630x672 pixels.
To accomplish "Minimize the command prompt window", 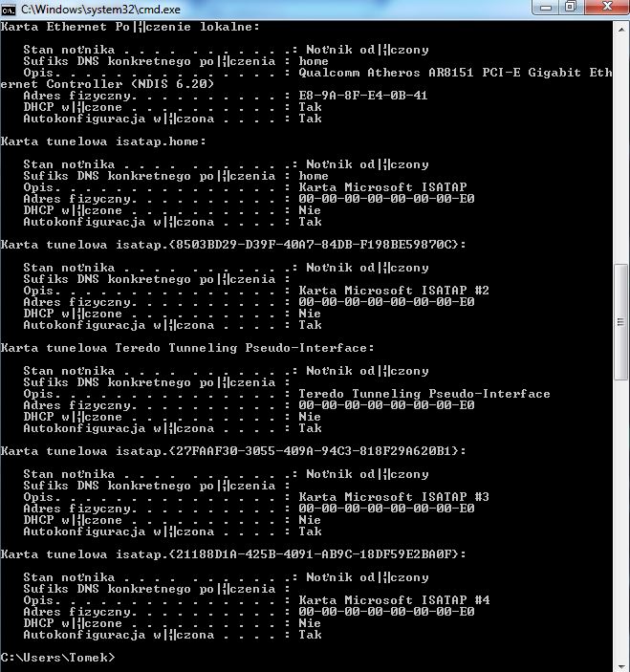I will (546, 8).
